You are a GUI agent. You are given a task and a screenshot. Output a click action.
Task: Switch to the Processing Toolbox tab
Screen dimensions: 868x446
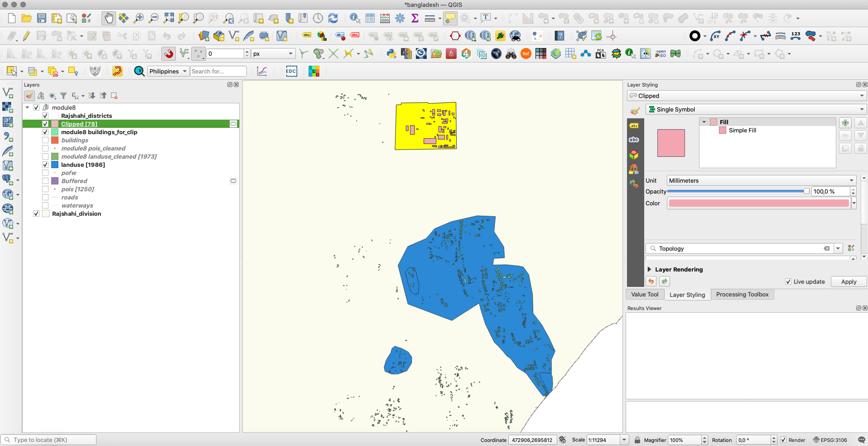pyautogui.click(x=742, y=294)
